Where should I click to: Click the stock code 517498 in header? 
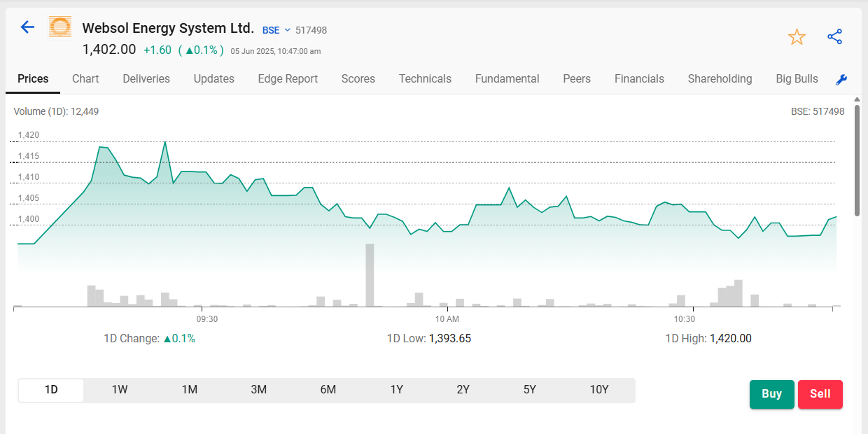coord(311,30)
